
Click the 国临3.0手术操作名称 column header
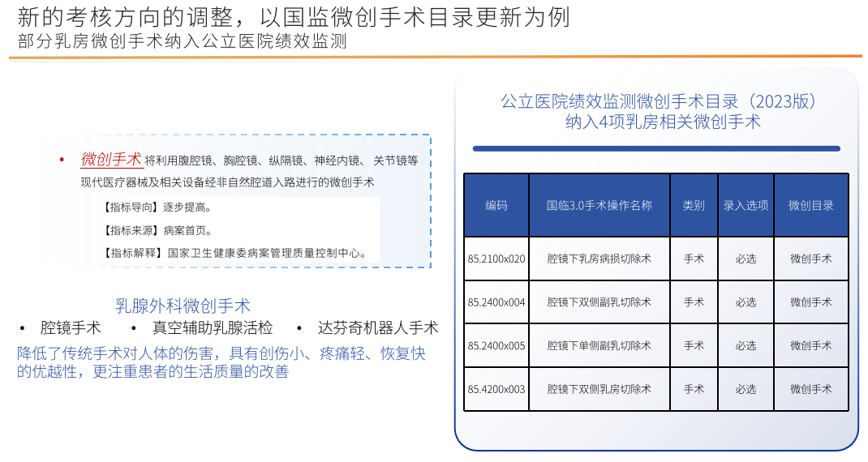(x=599, y=206)
